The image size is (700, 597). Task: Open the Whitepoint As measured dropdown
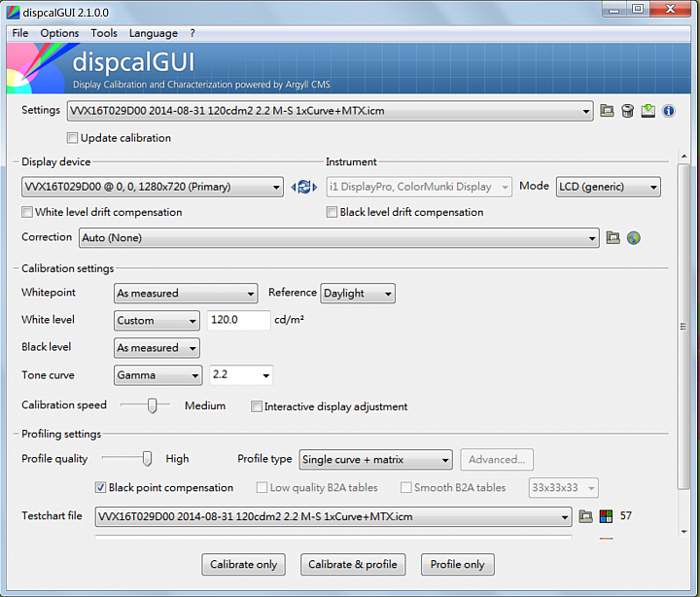pos(186,294)
